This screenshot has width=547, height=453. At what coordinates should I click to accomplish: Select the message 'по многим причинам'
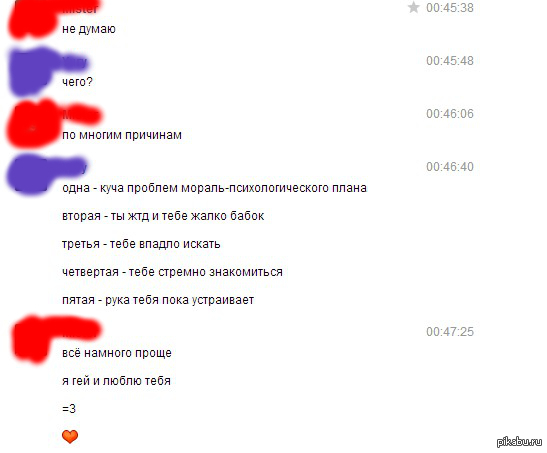pos(122,135)
